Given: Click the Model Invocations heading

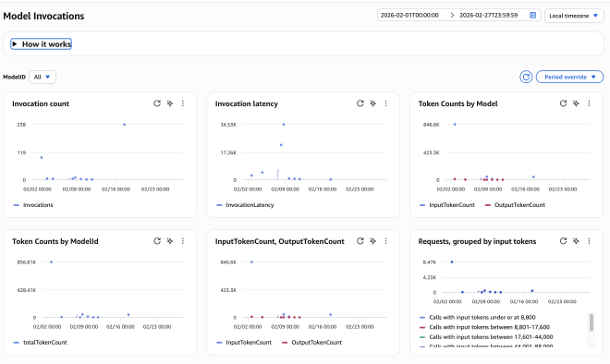Looking at the screenshot, I should coord(43,16).
